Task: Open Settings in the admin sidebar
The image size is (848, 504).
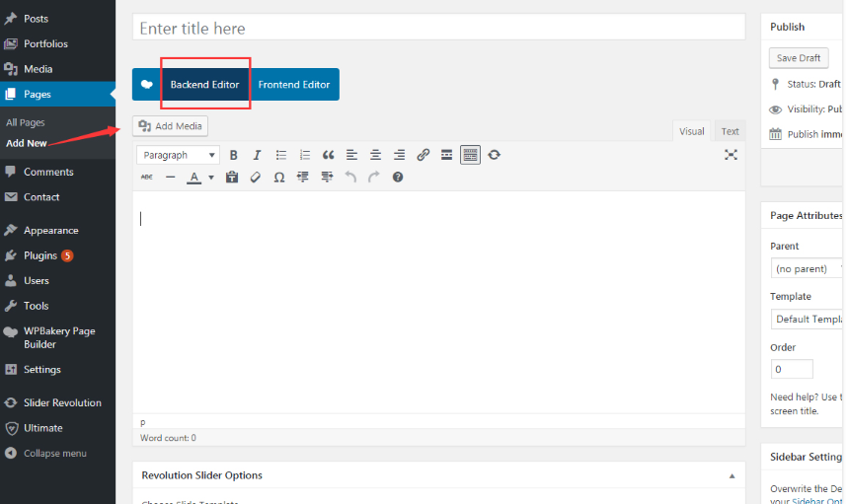Action: 41,370
